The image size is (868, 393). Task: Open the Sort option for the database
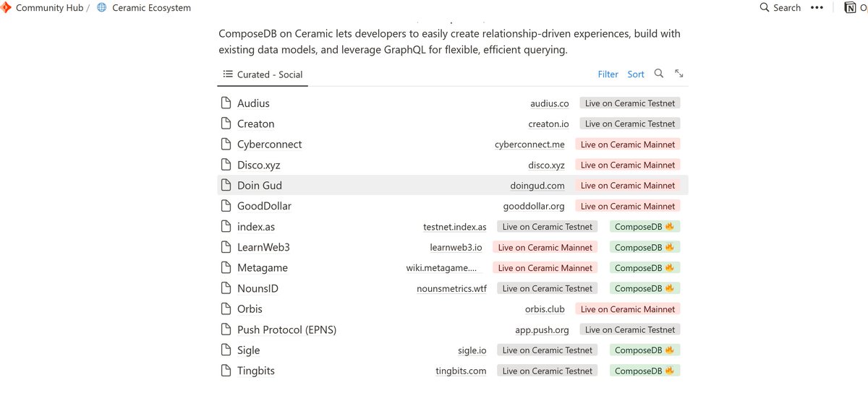point(636,74)
